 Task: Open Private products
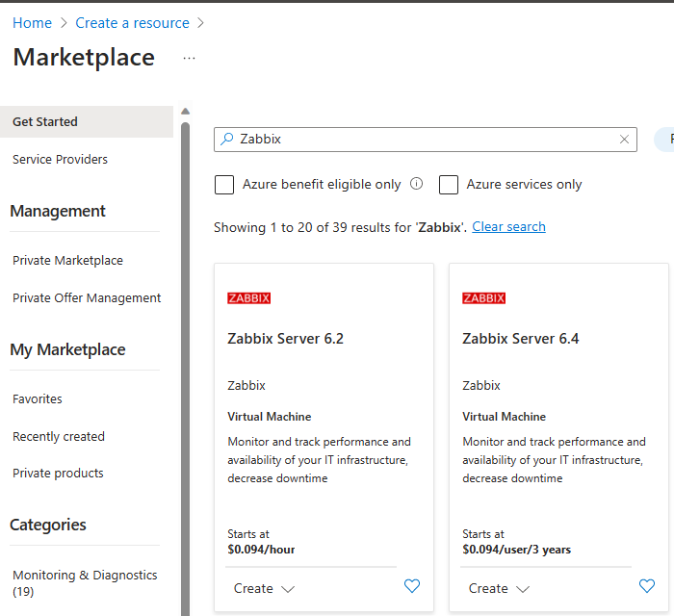click(58, 473)
